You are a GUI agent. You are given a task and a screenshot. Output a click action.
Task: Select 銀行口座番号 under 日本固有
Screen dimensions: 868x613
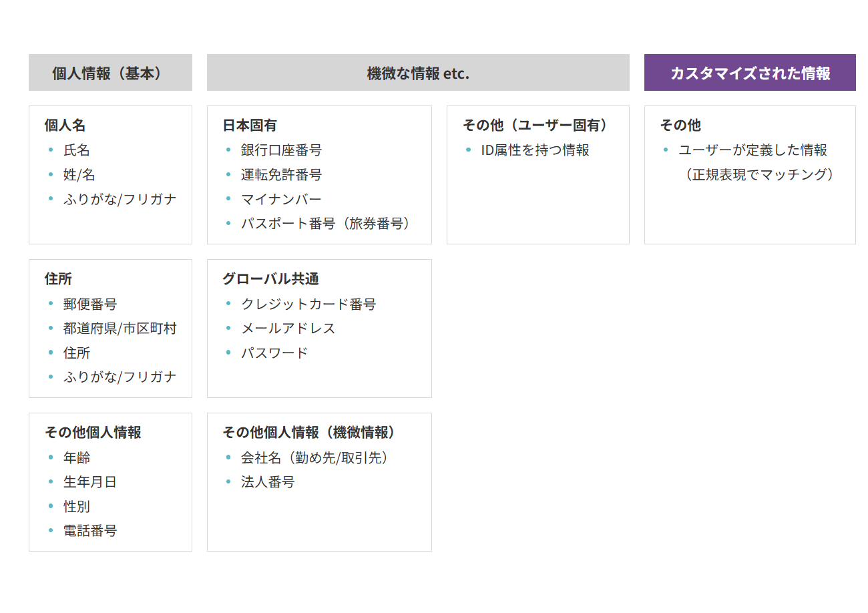coord(281,150)
